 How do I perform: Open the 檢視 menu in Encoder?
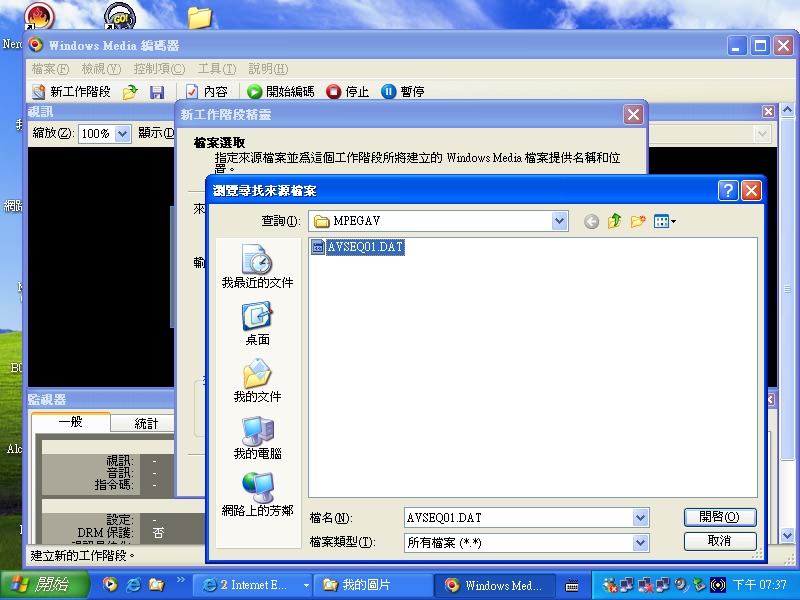101,69
